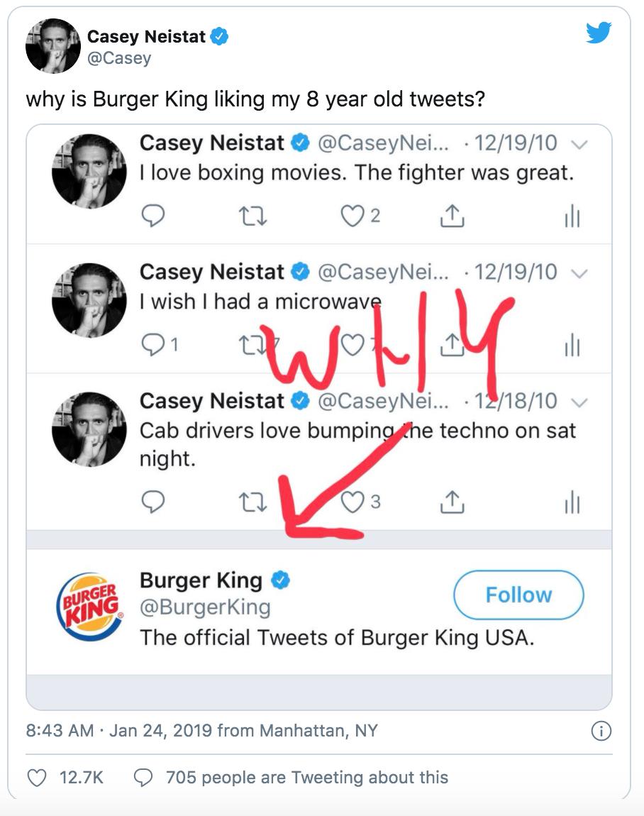Open chevron menu on cab drivers tweet

point(579,402)
